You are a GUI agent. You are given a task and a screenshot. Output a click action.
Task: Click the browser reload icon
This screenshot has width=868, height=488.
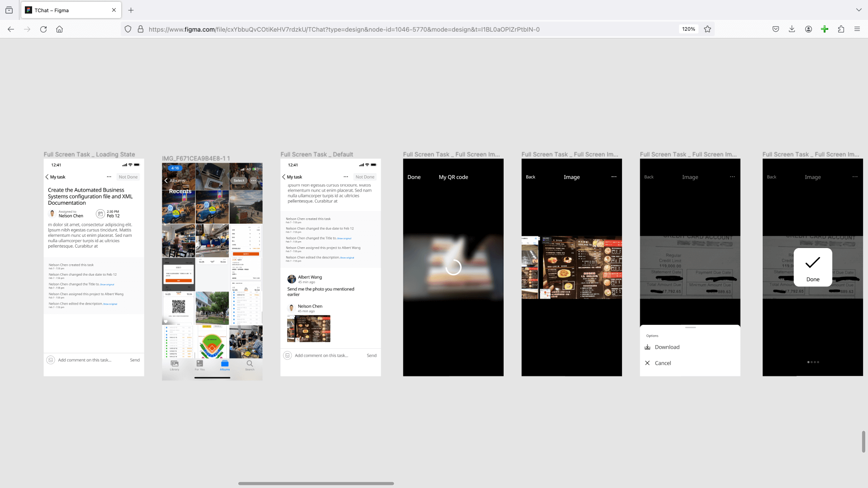43,29
